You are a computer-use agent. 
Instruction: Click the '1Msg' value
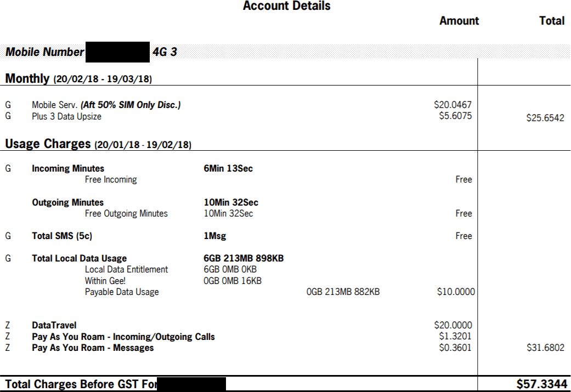tap(215, 236)
